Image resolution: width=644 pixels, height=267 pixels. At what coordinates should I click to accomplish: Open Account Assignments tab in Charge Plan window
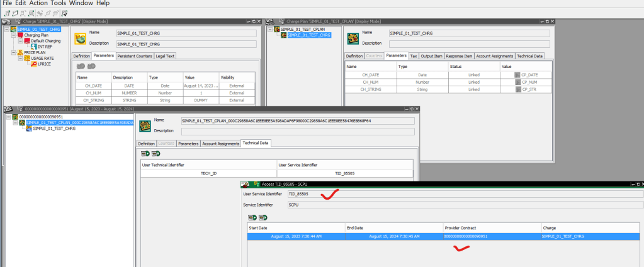tap(495, 56)
